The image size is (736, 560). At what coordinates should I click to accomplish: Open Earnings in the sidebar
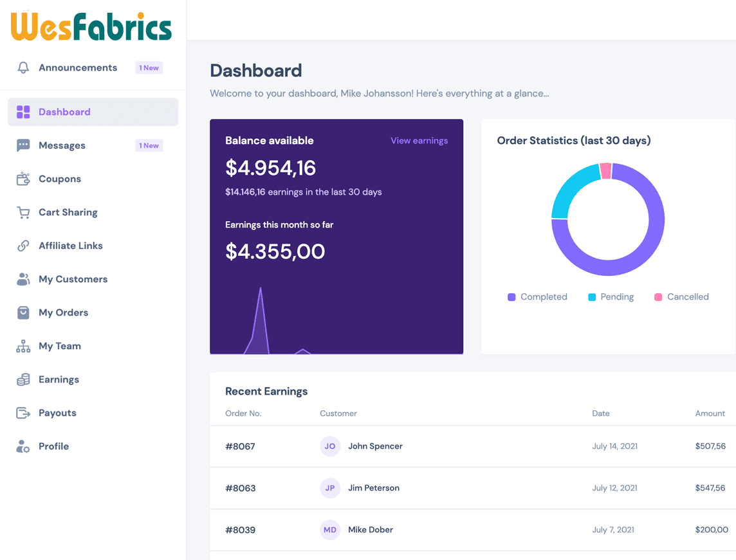(93, 379)
